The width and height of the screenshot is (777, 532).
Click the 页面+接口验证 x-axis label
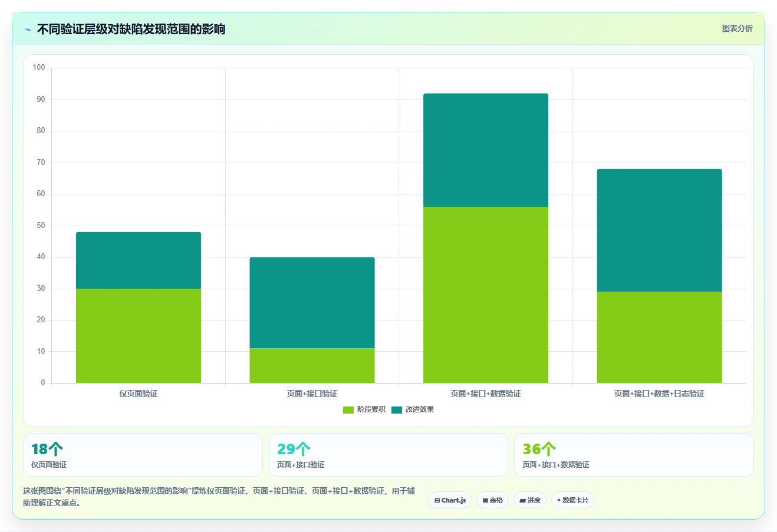coord(312,394)
